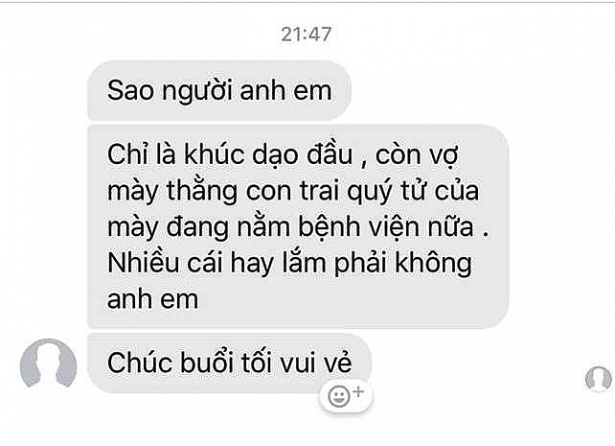Click the plus sign beside the smiley
615x446 pixels.
358,391
